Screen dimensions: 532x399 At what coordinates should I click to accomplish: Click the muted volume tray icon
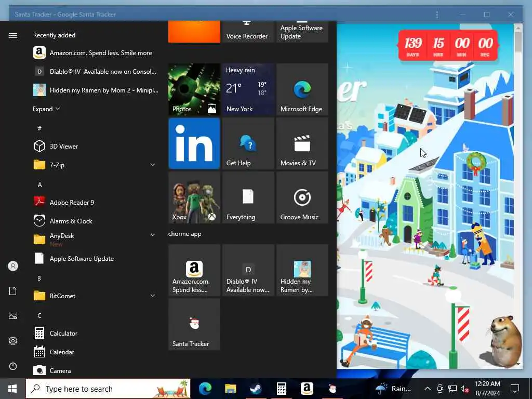point(464,389)
